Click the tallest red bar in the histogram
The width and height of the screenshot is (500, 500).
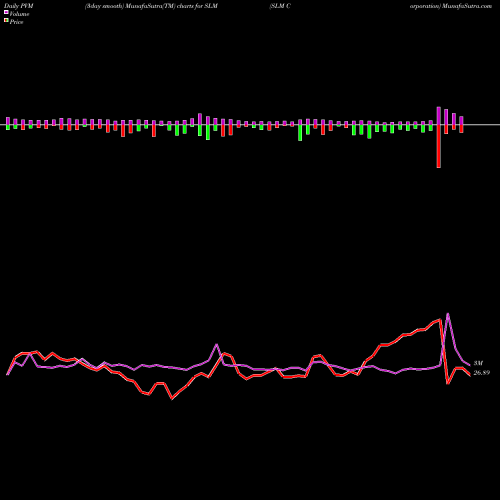439,146
